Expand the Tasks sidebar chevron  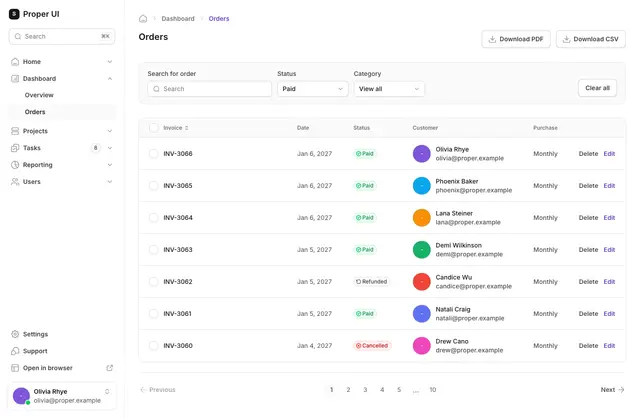[110, 148]
